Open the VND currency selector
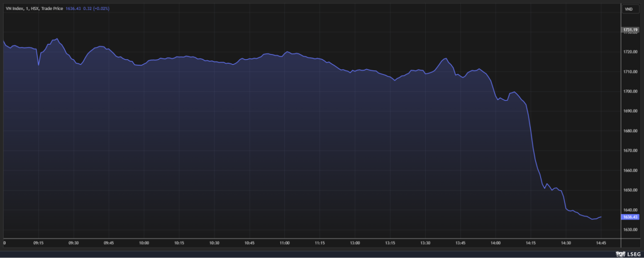 point(629,9)
